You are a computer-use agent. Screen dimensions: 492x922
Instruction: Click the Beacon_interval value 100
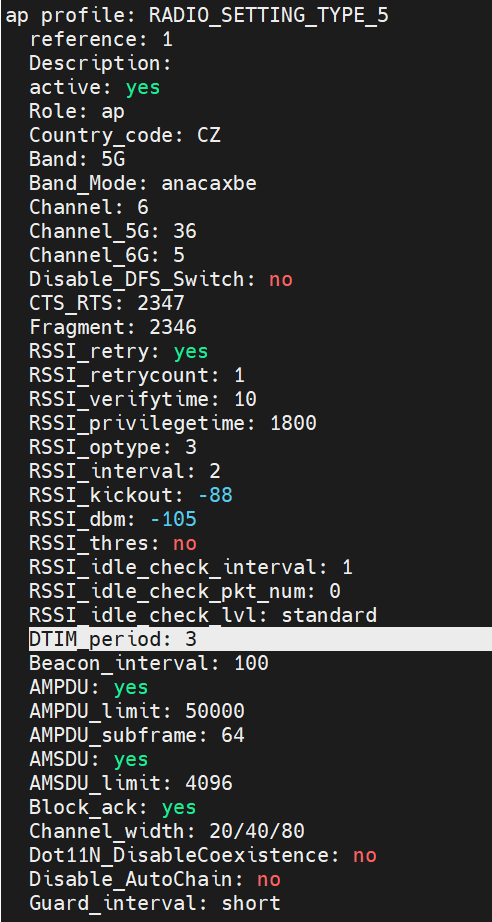(x=251, y=663)
